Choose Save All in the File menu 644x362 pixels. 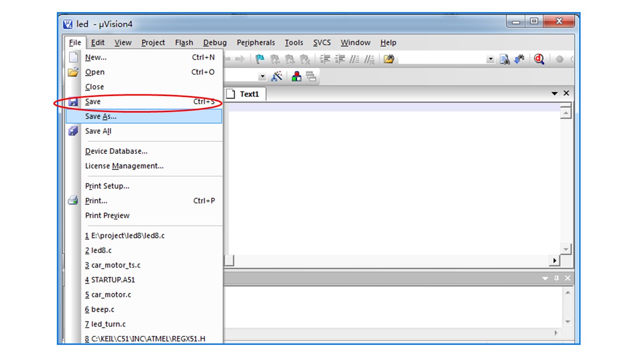(144, 131)
